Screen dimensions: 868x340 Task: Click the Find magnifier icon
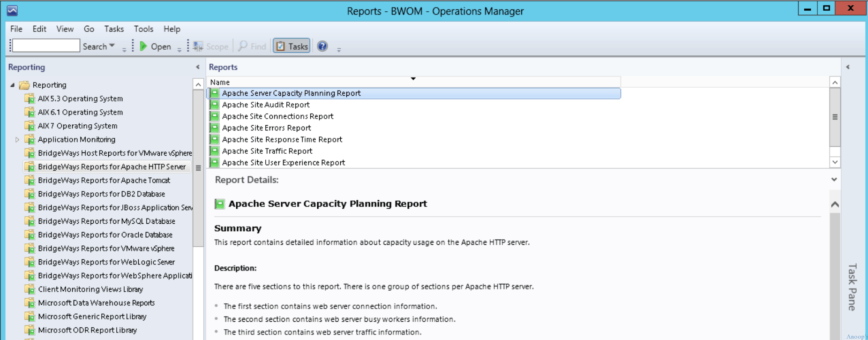(x=243, y=46)
